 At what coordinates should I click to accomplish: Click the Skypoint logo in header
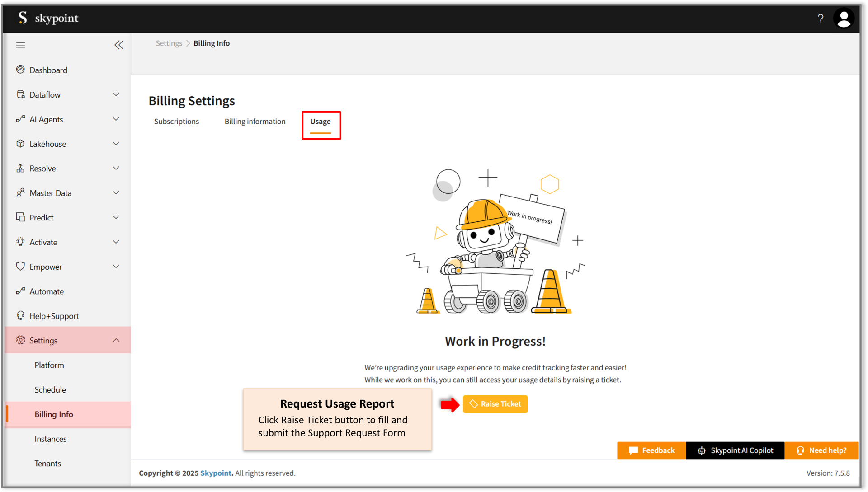(48, 18)
